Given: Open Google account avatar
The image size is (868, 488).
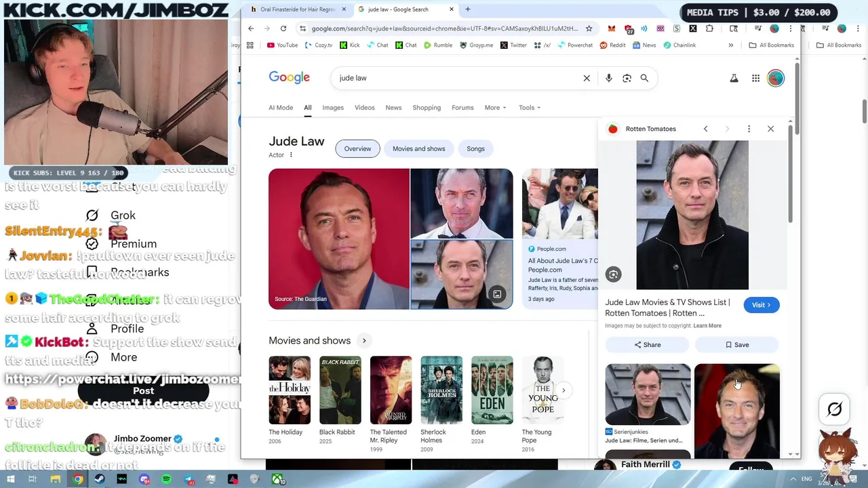Looking at the screenshot, I should pyautogui.click(x=775, y=78).
